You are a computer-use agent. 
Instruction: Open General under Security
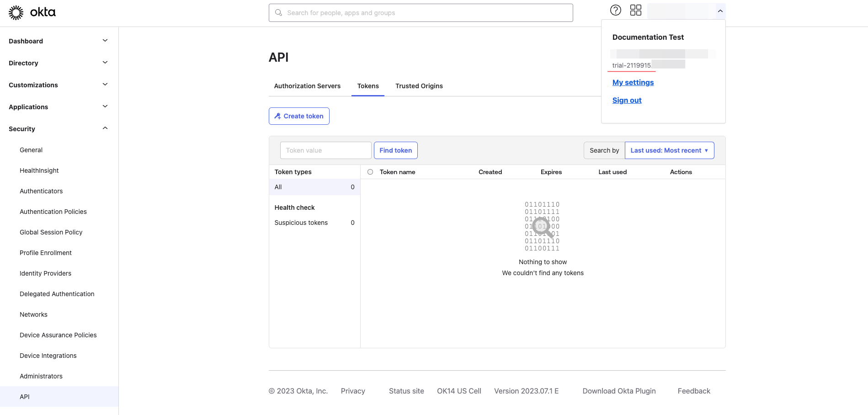pyautogui.click(x=31, y=150)
